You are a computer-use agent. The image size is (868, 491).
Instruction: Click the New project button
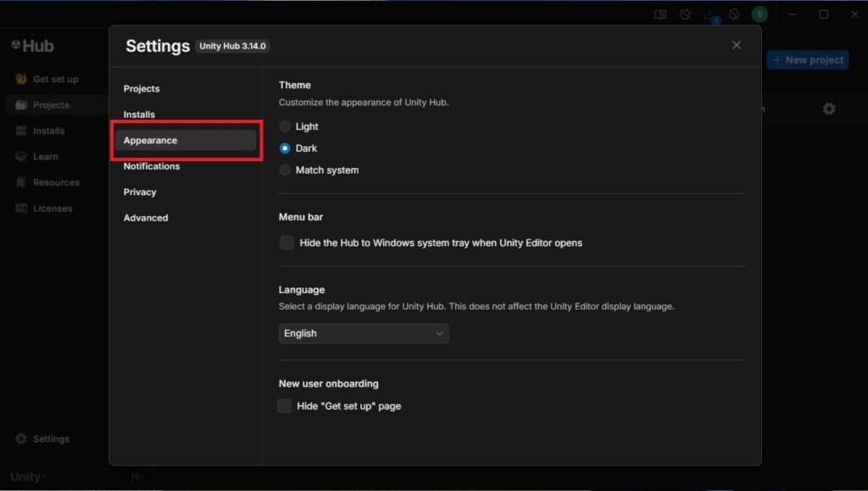[808, 59]
